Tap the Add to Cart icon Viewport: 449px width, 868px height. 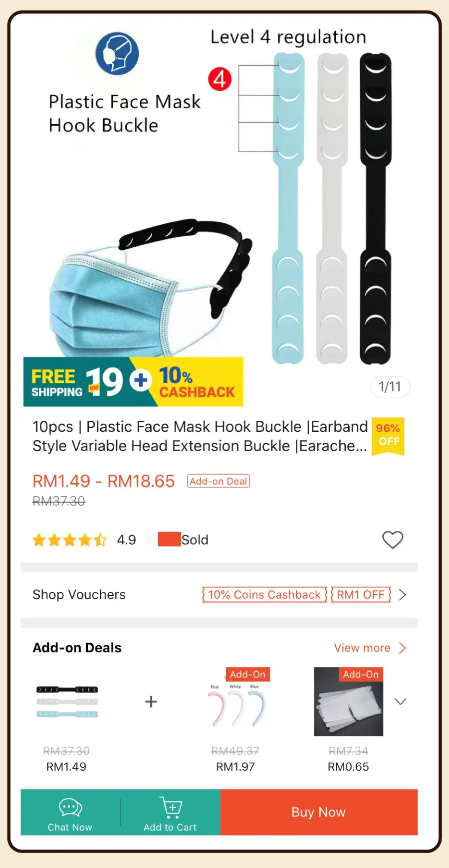pyautogui.click(x=171, y=807)
